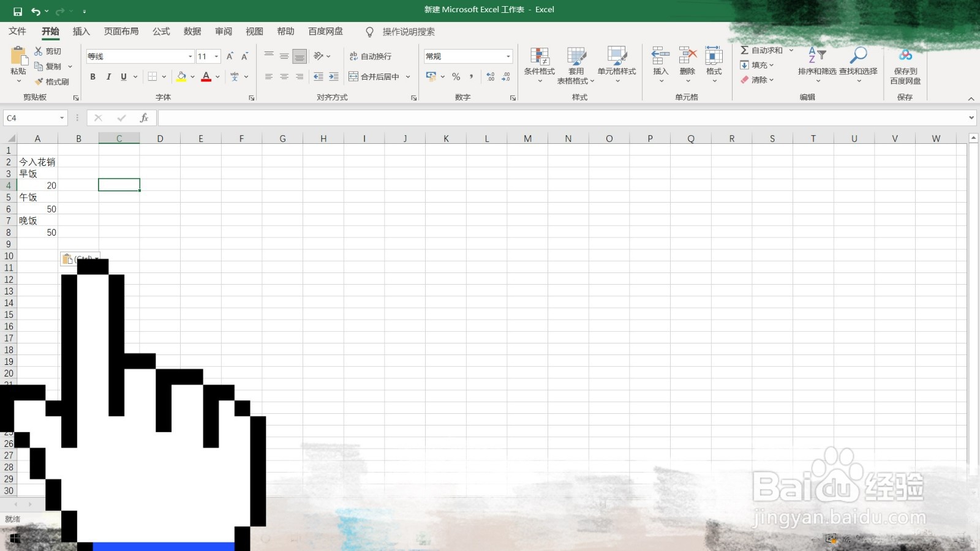Toggle Bold formatting

[92, 77]
